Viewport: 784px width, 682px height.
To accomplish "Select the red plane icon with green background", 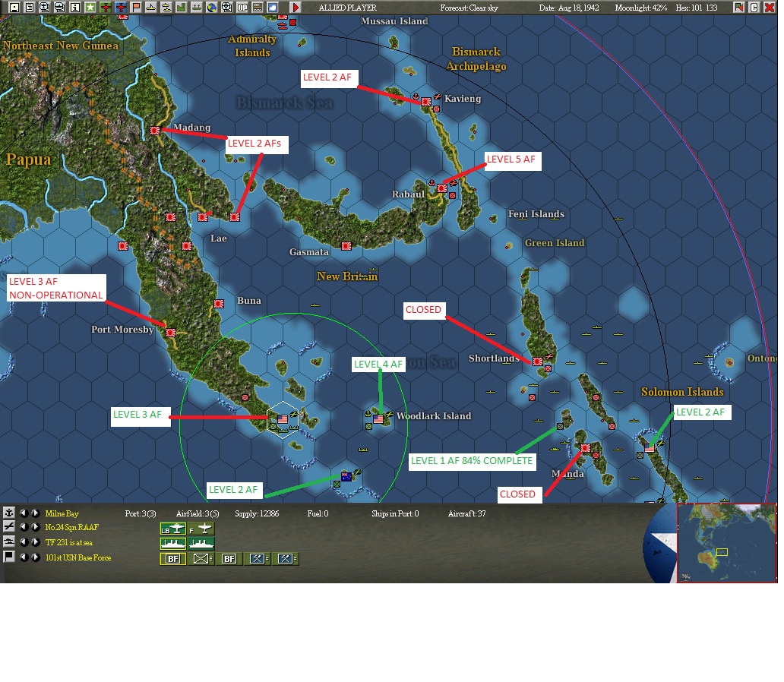I will [106, 7].
